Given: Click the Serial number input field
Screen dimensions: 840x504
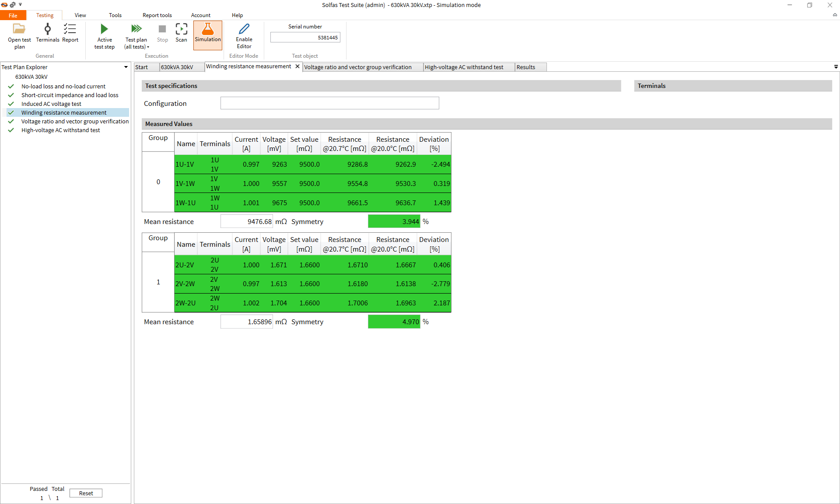Looking at the screenshot, I should point(305,38).
